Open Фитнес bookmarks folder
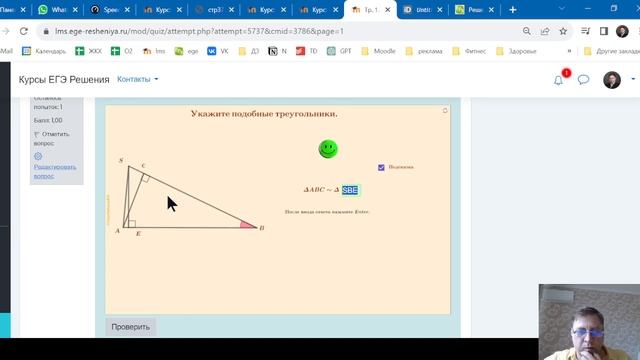Screen dimensions: 640x360 [x=469, y=51]
